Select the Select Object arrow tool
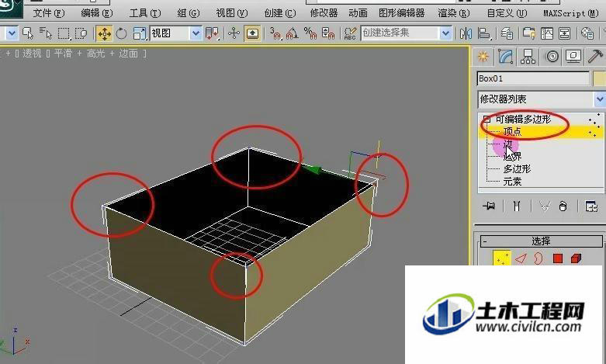This screenshot has height=364, width=606. [28, 33]
